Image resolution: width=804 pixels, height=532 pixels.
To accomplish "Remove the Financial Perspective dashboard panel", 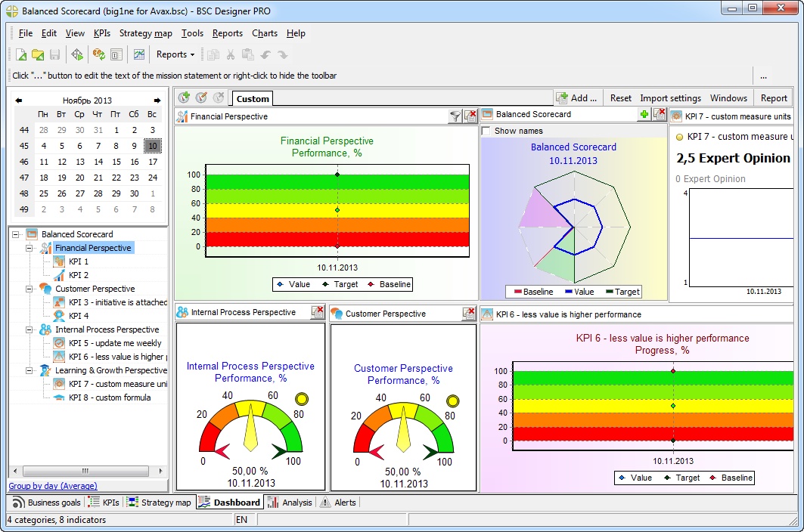I will tap(470, 116).
